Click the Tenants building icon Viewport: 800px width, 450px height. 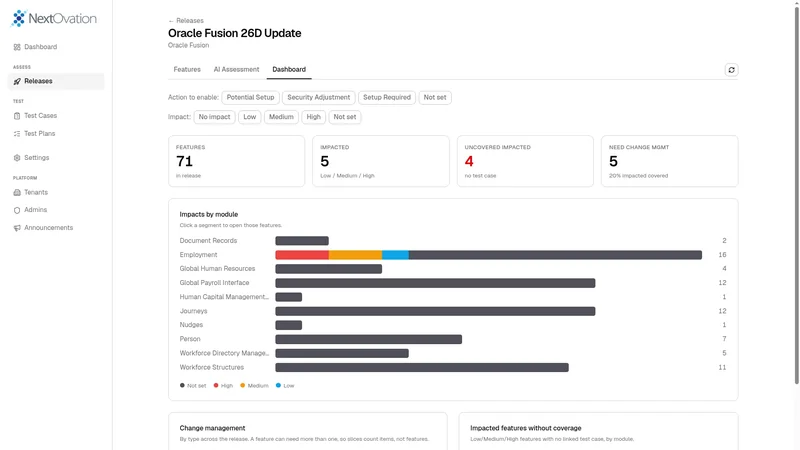[17, 192]
